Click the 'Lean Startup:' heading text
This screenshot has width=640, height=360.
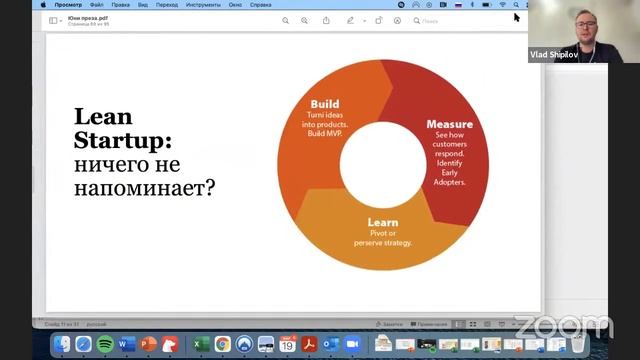[x=122, y=129]
